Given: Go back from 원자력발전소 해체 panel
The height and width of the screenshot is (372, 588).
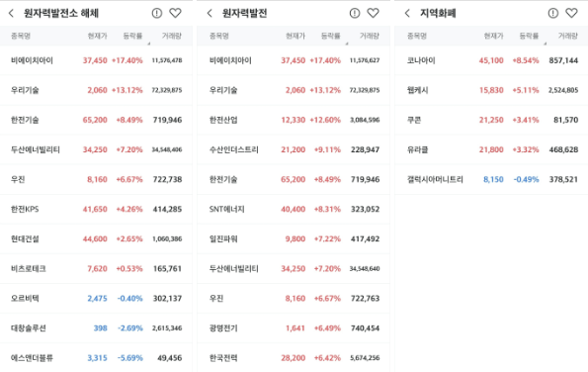Looking at the screenshot, I should (x=11, y=13).
